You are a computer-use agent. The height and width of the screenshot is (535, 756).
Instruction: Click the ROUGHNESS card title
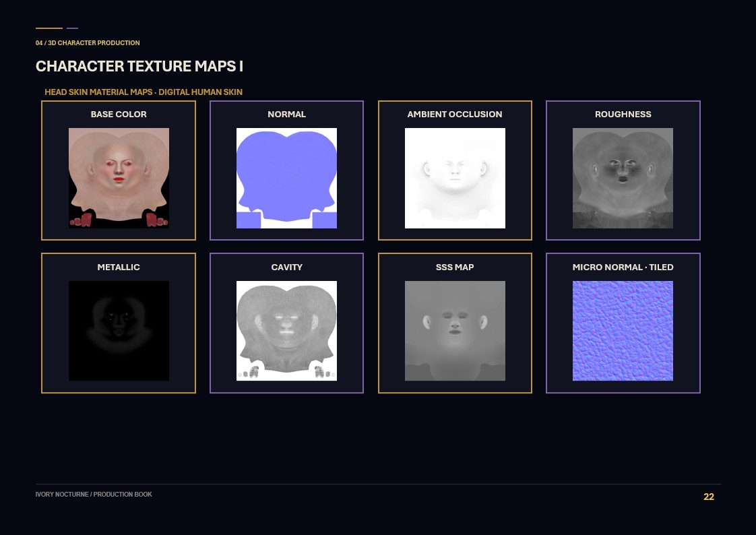point(623,115)
